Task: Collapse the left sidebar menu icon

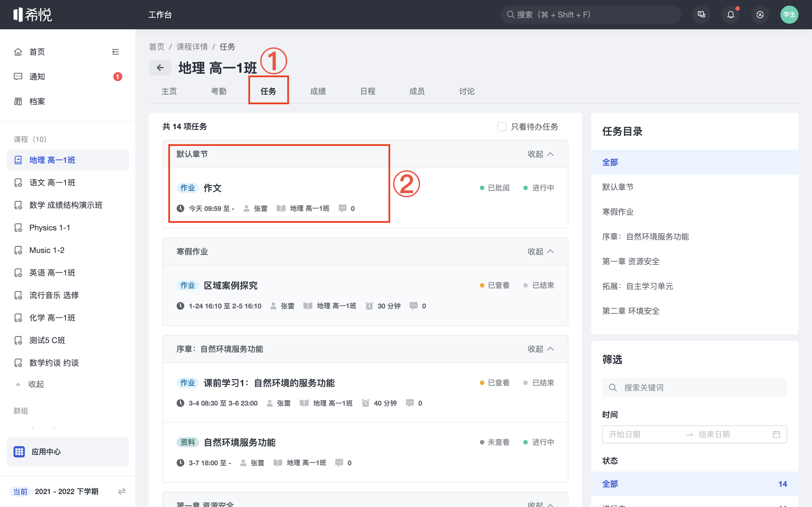Action: coord(115,52)
